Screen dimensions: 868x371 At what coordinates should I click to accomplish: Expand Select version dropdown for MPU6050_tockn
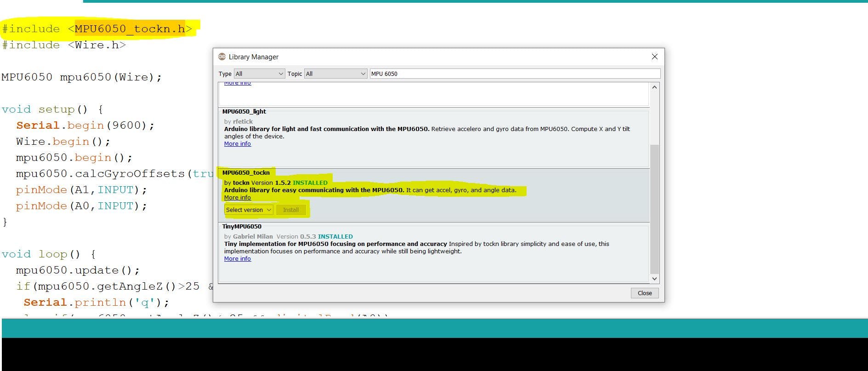pos(249,210)
